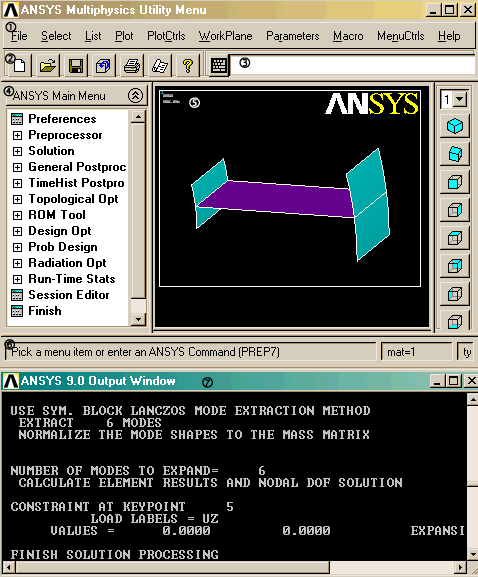Image resolution: width=478 pixels, height=577 pixels.
Task: Click the Print image icon
Action: click(132, 66)
